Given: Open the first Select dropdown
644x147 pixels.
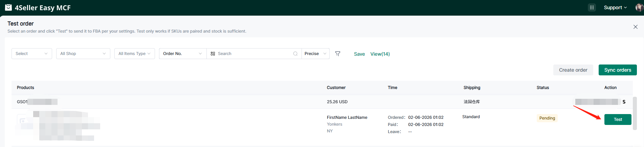Looking at the screenshot, I should (31, 54).
